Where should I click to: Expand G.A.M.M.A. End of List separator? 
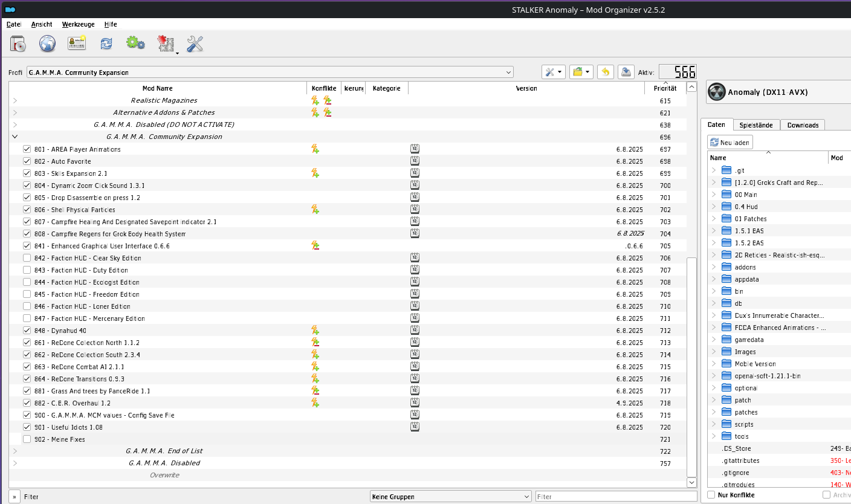point(15,451)
